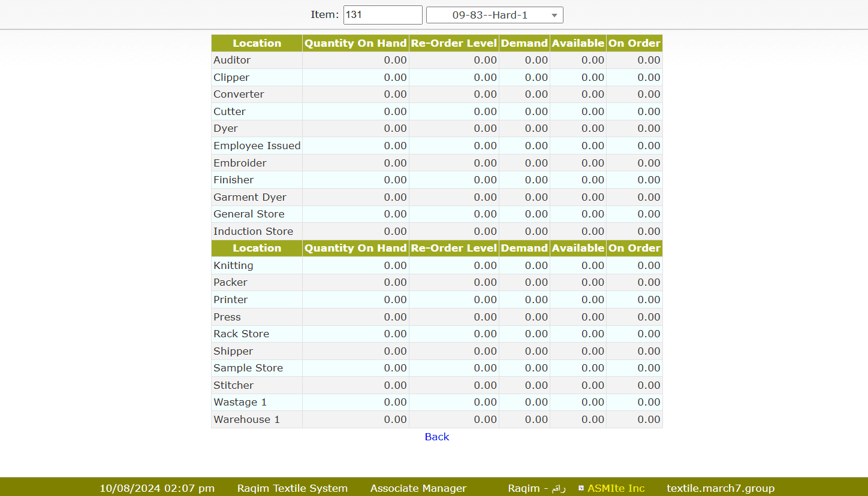
Task: Expand the 09-83--Hard-1 dropdown arrow
Action: click(554, 16)
